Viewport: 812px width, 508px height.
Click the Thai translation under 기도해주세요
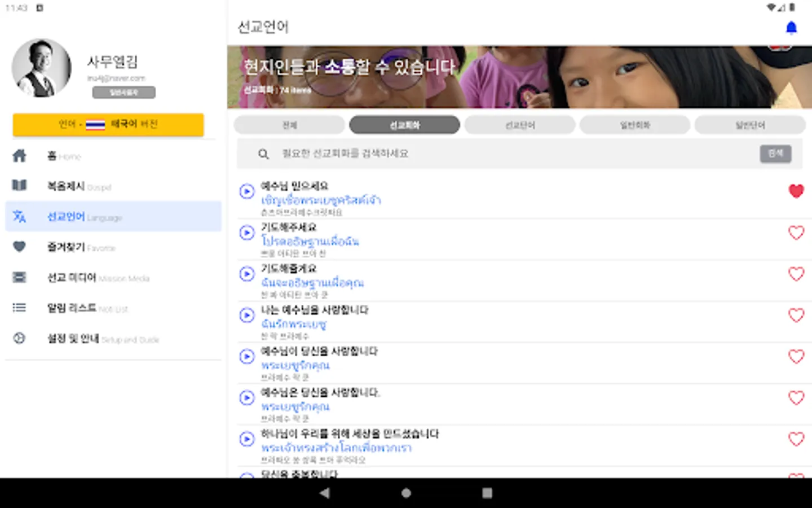[310, 241]
